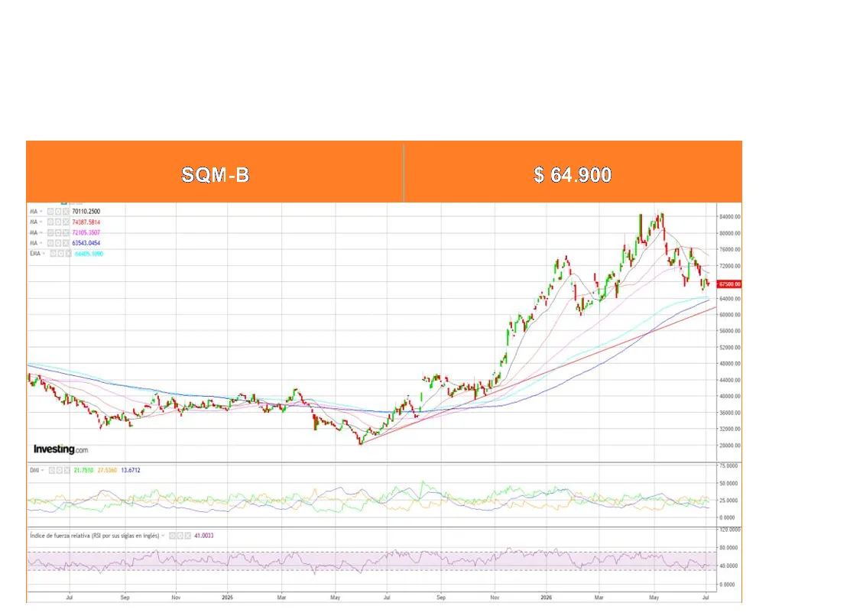
Task: Open settings for the 70110.2500 MA indicator
Action: [x=58, y=211]
